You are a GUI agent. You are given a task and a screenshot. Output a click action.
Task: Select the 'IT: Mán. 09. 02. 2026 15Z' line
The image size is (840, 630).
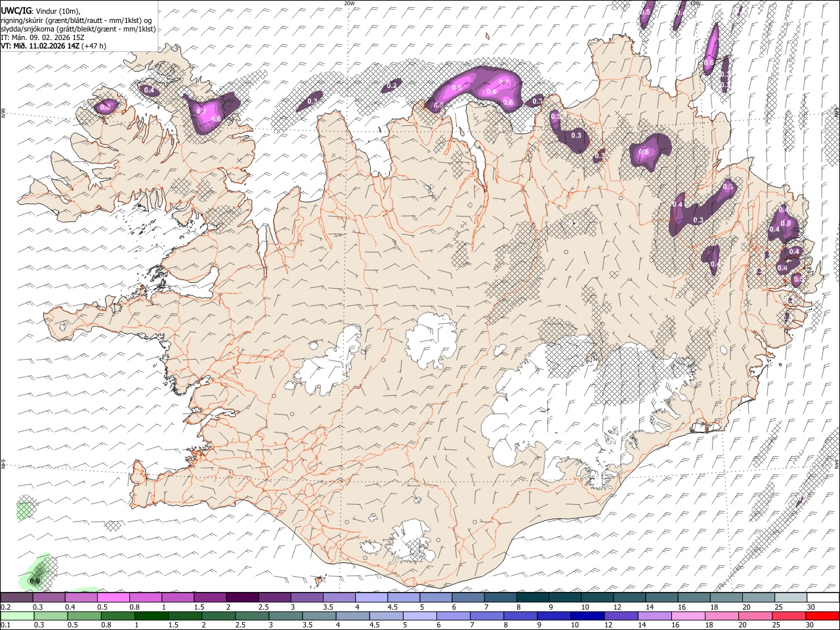43,37
